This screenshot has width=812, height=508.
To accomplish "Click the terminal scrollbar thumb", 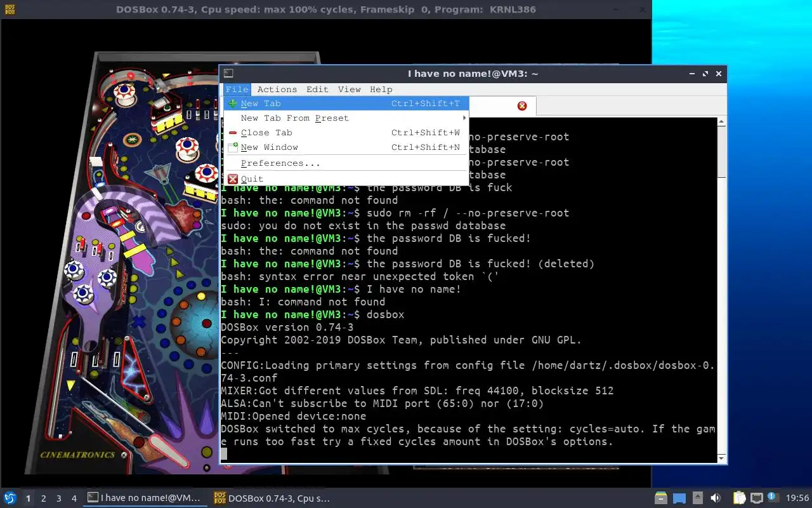I will pos(721,151).
